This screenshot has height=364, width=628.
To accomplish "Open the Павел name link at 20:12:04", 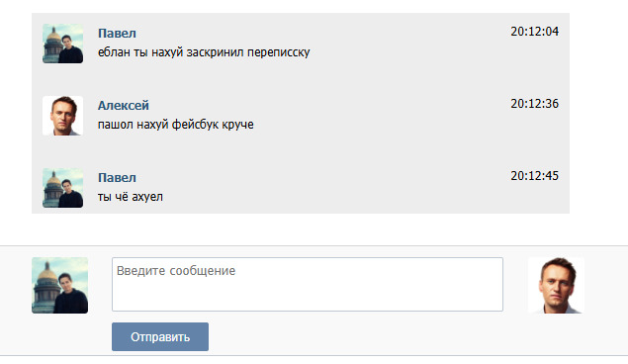I will 117,34.
